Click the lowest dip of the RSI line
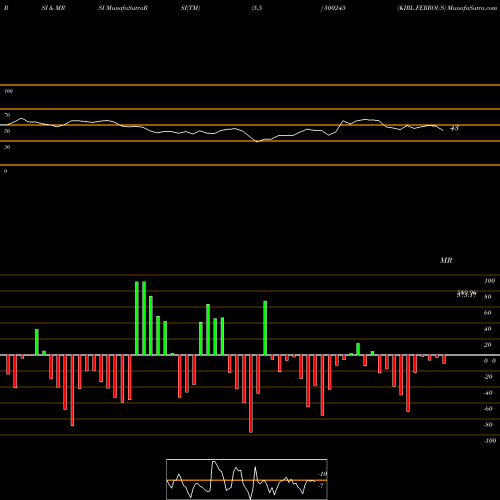 tap(257, 141)
